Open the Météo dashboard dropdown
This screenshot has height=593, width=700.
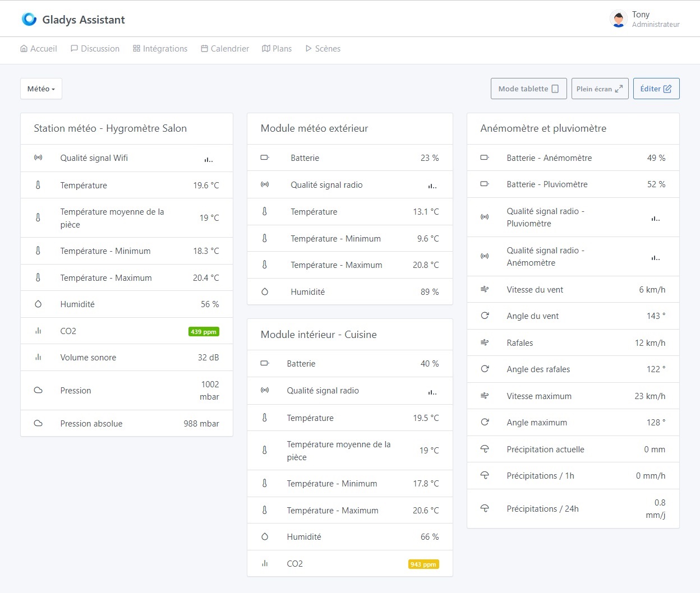pyautogui.click(x=40, y=89)
